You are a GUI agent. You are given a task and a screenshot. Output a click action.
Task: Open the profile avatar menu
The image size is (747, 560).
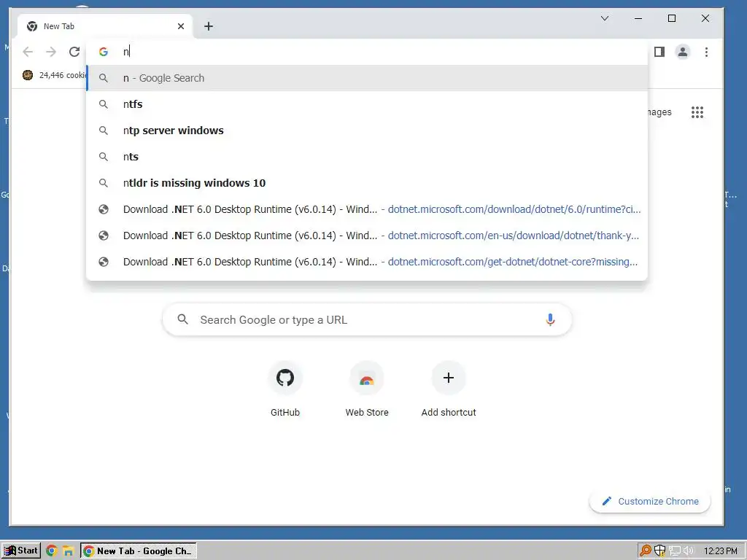[x=683, y=52]
